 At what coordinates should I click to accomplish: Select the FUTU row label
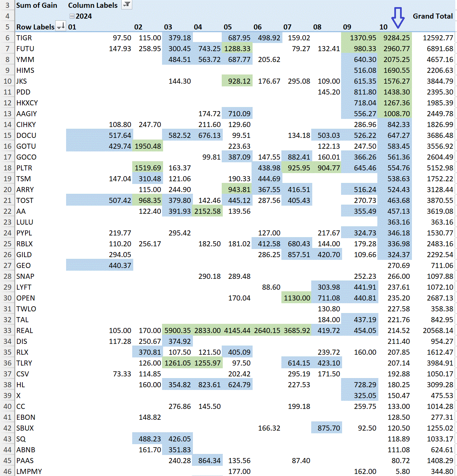pos(25,49)
